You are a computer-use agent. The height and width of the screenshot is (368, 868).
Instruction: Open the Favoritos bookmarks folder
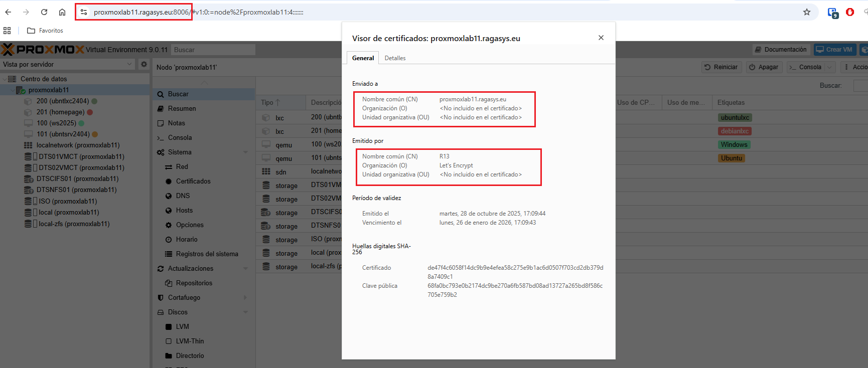coord(45,31)
